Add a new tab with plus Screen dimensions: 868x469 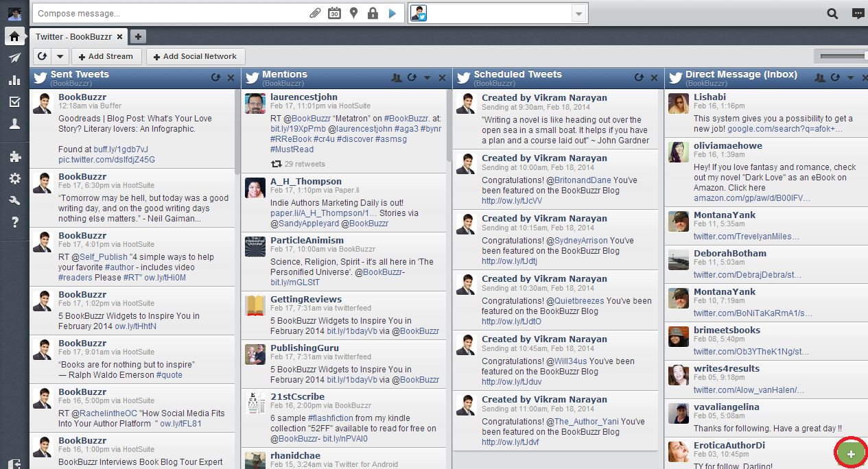[x=138, y=37]
